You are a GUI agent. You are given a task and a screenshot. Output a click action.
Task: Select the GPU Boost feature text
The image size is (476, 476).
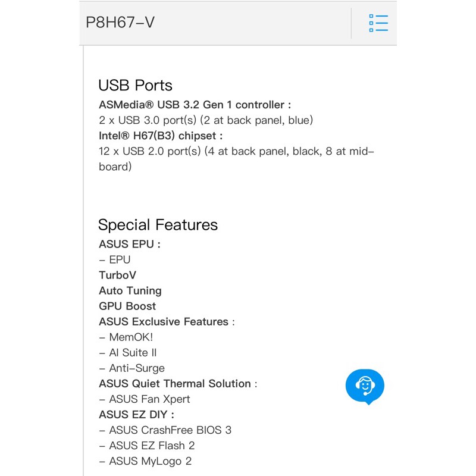127,306
